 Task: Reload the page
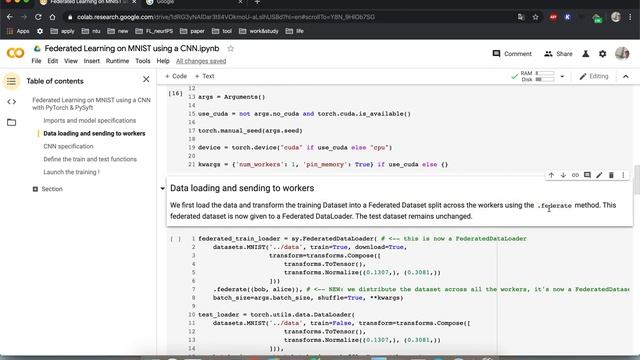pos(38,17)
